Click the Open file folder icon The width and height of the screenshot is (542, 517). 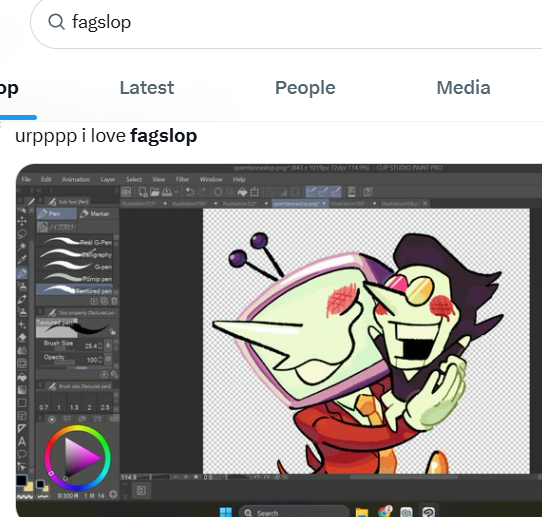[x=155, y=192]
